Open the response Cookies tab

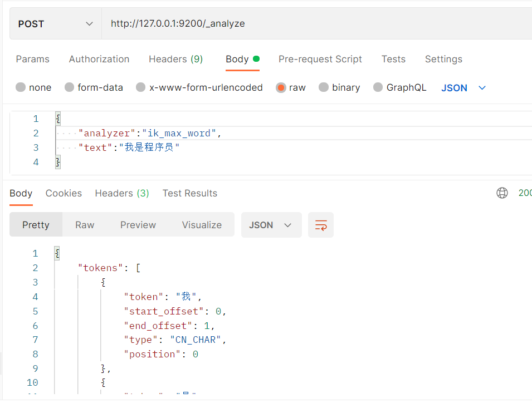64,193
